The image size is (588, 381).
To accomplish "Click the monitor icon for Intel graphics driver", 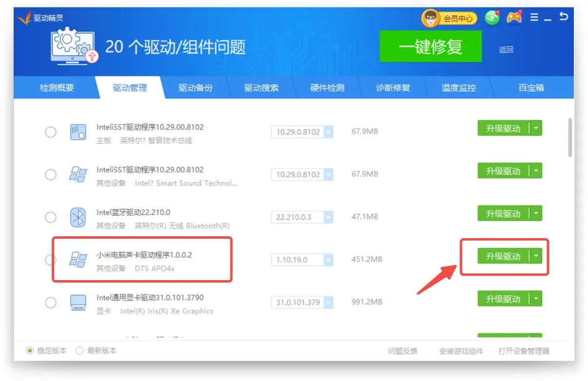I will [x=78, y=303].
